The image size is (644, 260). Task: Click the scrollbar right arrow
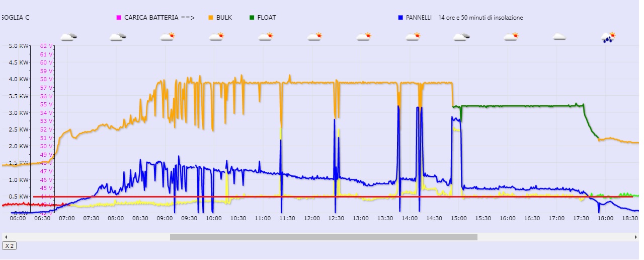(x=636, y=237)
